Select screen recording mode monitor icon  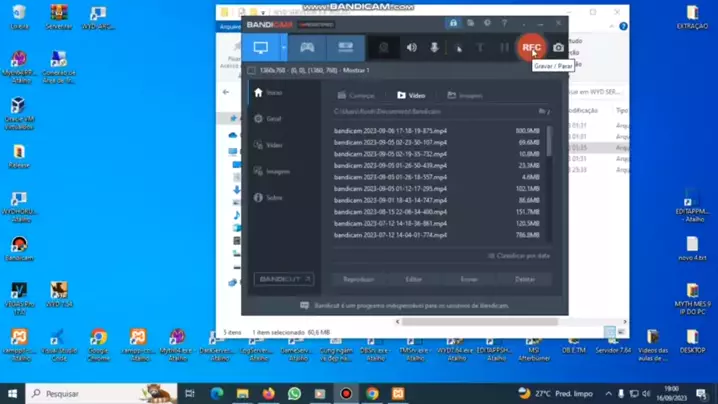(261, 47)
